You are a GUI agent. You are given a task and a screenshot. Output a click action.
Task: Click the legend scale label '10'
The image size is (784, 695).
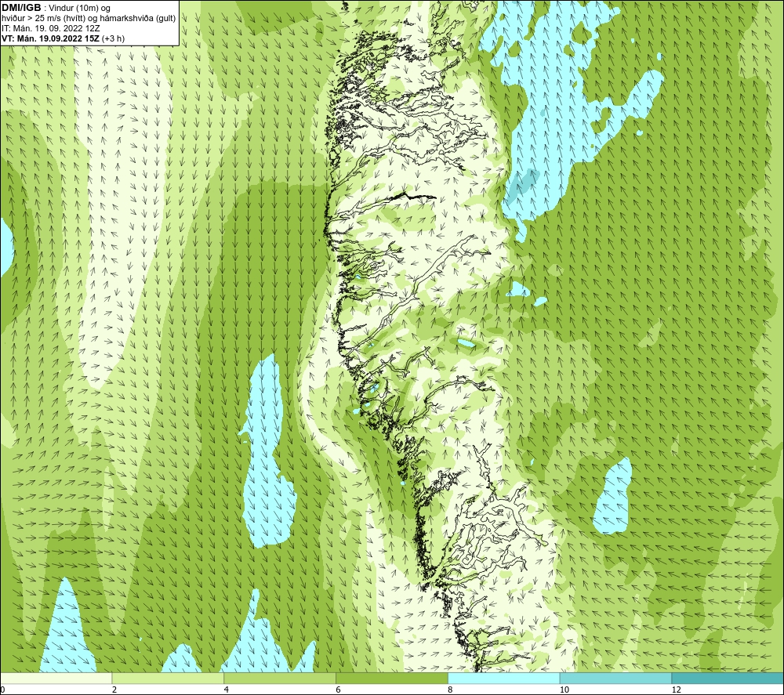(564, 690)
